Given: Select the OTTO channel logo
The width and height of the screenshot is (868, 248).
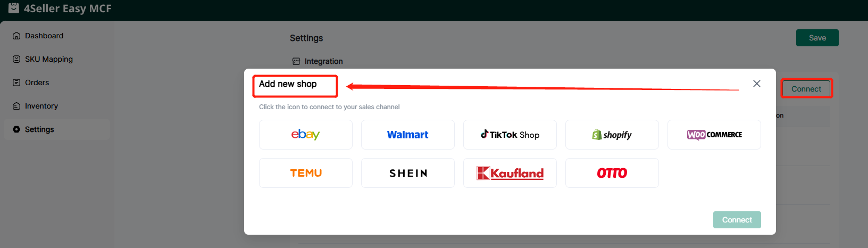Looking at the screenshot, I should click(x=612, y=173).
